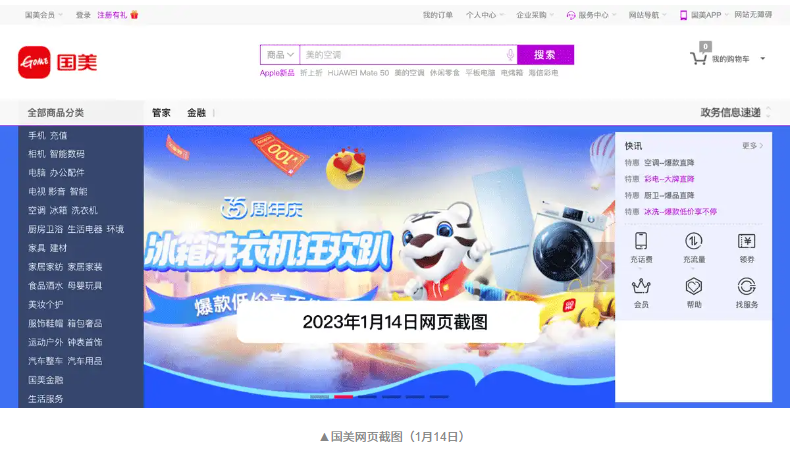Click the Gome 国美 logo

[x=57, y=62]
